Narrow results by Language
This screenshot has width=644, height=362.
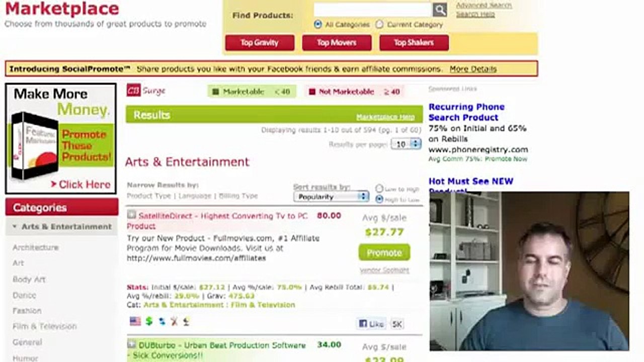[195, 196]
